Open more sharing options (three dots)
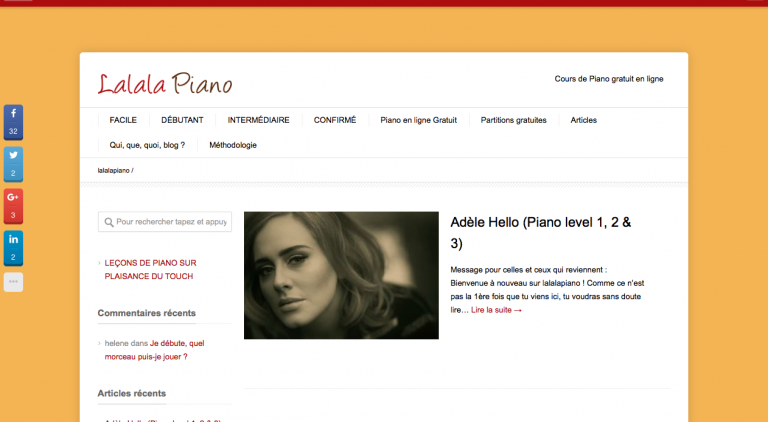768x422 pixels. [x=13, y=282]
